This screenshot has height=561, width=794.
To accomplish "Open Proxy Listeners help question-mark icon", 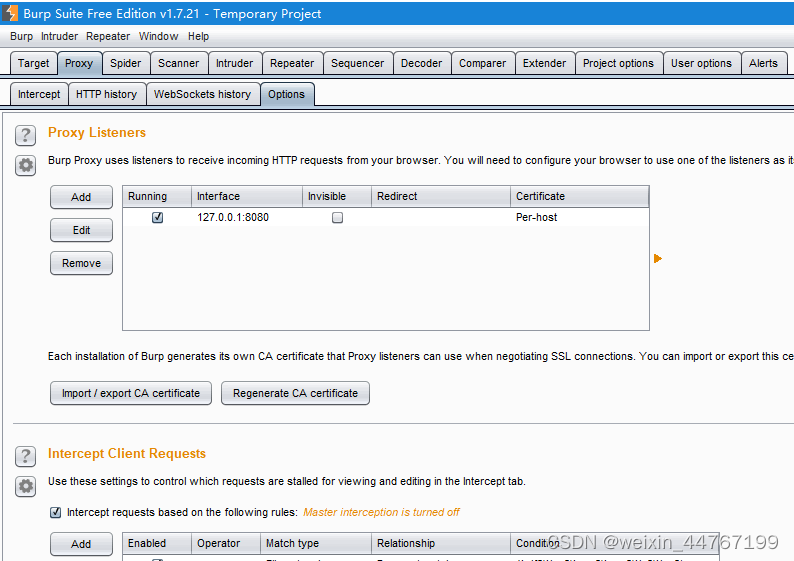I will 25,135.
